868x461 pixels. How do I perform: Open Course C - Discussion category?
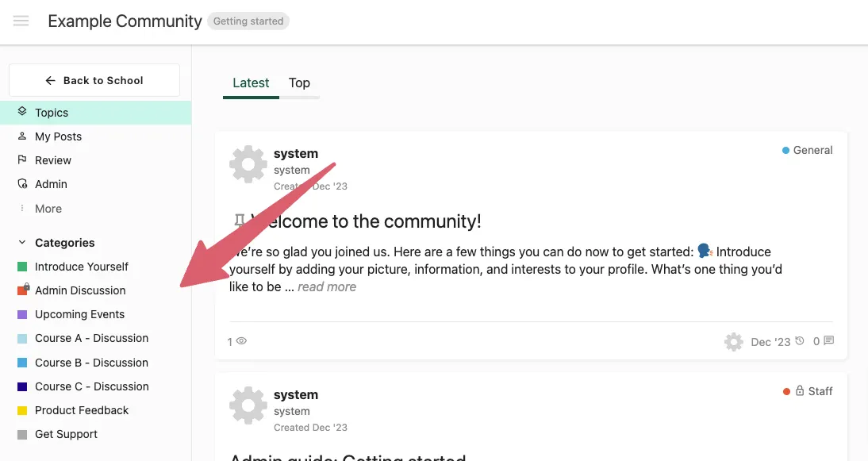tap(92, 386)
